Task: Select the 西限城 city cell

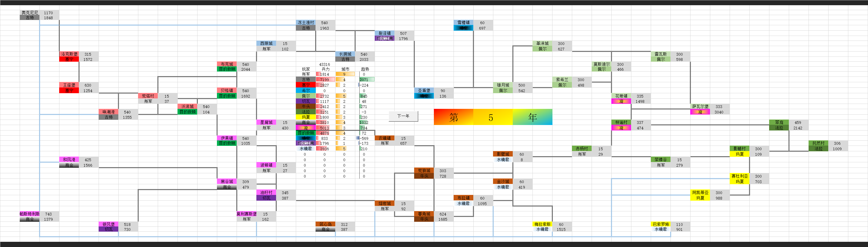Action: 266,44
